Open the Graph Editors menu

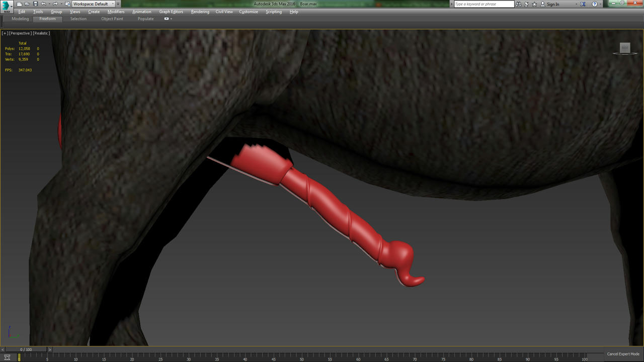click(171, 12)
